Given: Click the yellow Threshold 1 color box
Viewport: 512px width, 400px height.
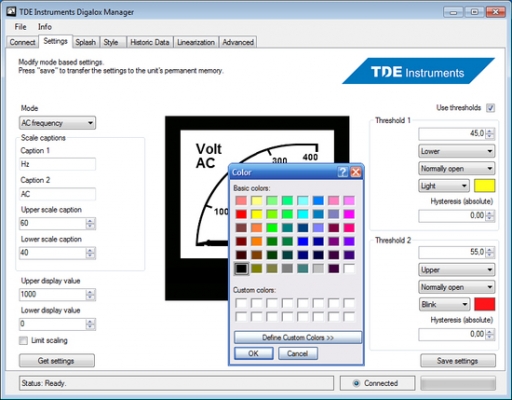Looking at the screenshot, I should coord(484,186).
